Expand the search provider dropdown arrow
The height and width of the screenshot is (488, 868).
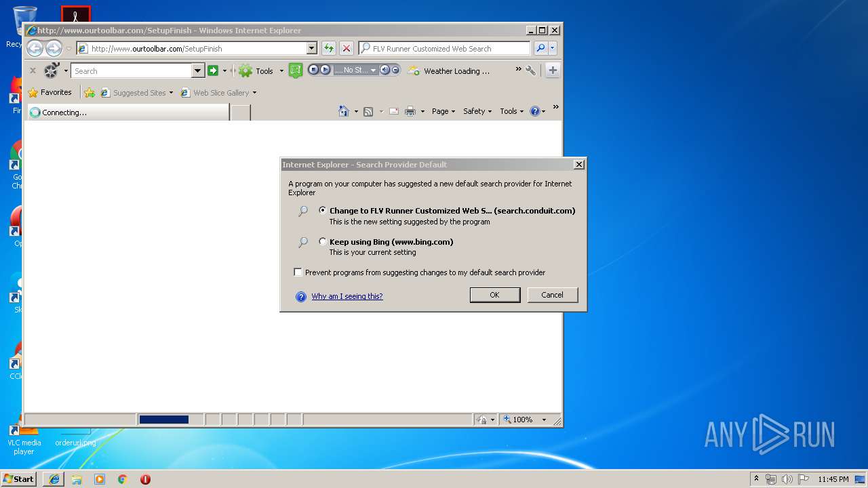pyautogui.click(x=553, y=48)
